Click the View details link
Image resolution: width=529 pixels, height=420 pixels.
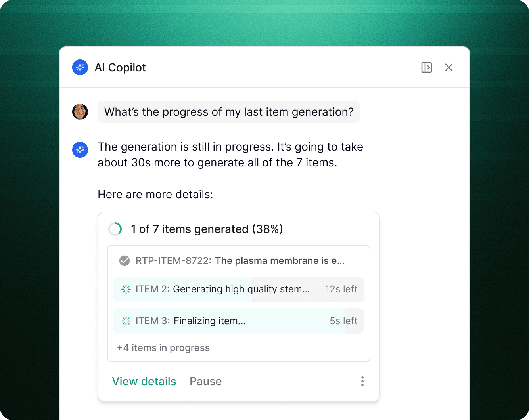[144, 381]
